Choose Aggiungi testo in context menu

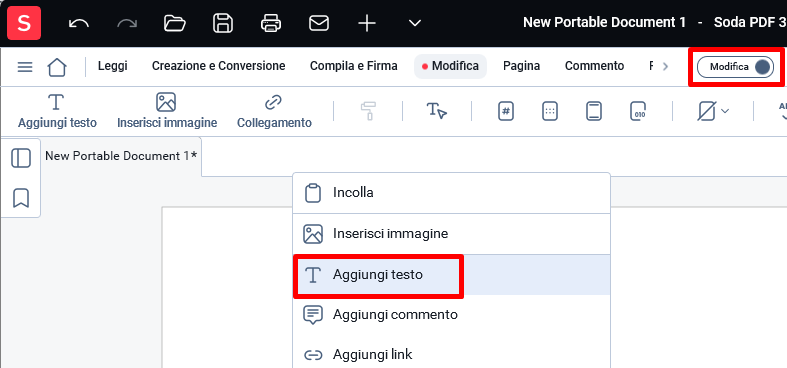click(x=451, y=275)
